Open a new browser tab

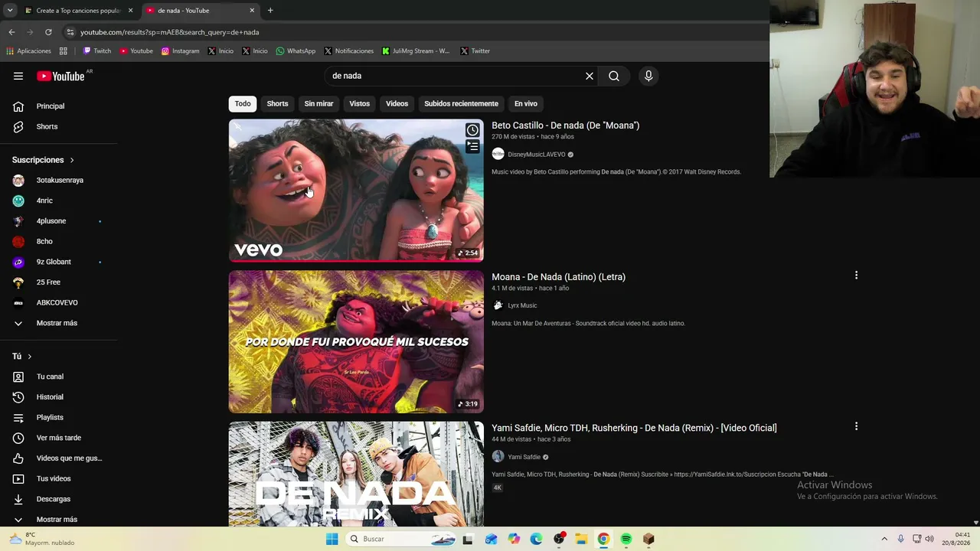click(270, 11)
